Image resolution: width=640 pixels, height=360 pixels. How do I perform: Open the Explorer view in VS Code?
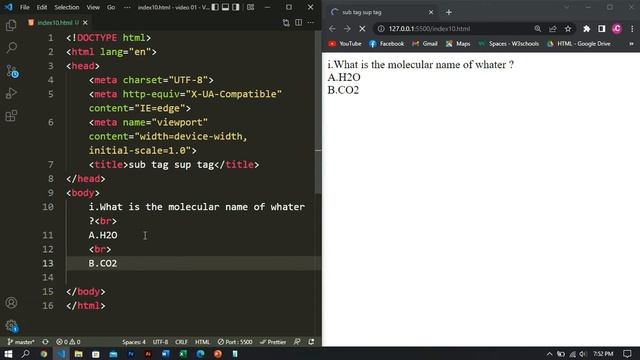tap(11, 25)
